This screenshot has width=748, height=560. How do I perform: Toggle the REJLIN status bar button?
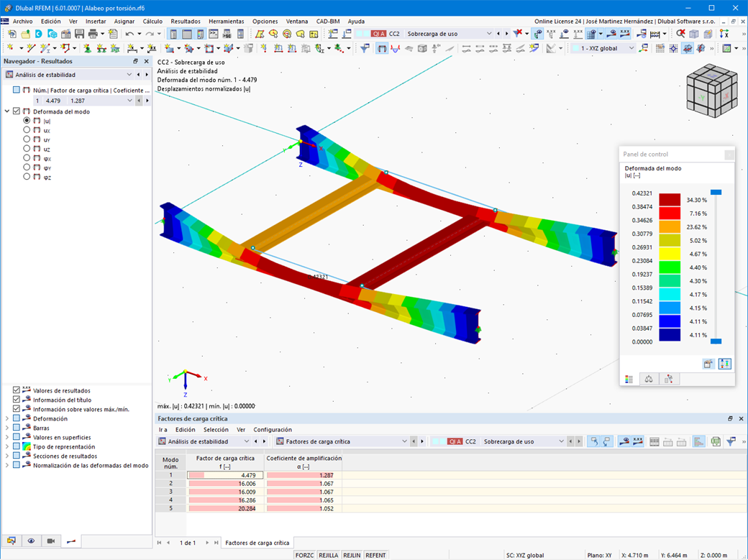point(352,555)
